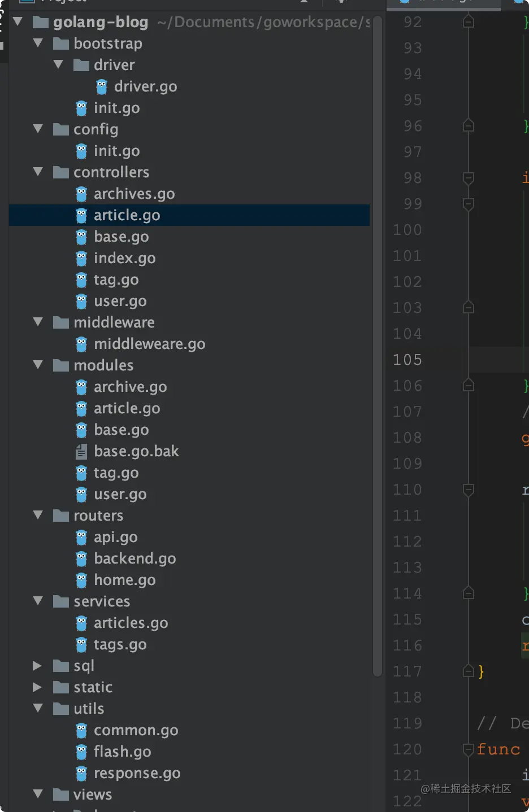Toggle code fold marker at line 103
Image resolution: width=529 pixels, height=812 pixels.
point(469,307)
